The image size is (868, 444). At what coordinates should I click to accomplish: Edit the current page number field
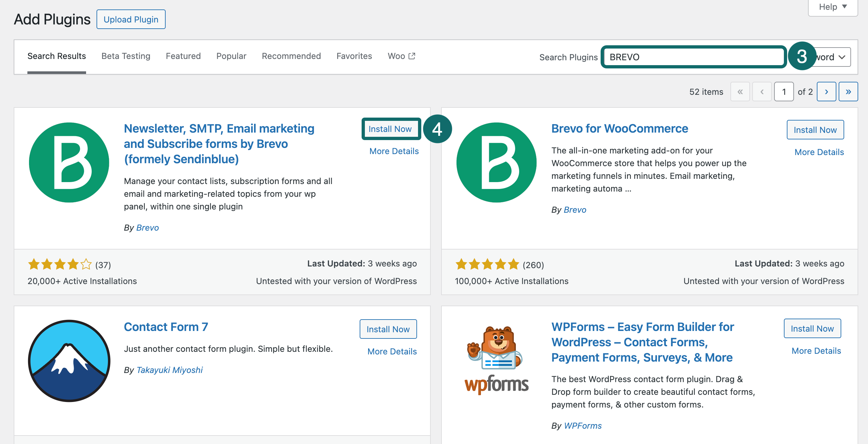coord(784,91)
